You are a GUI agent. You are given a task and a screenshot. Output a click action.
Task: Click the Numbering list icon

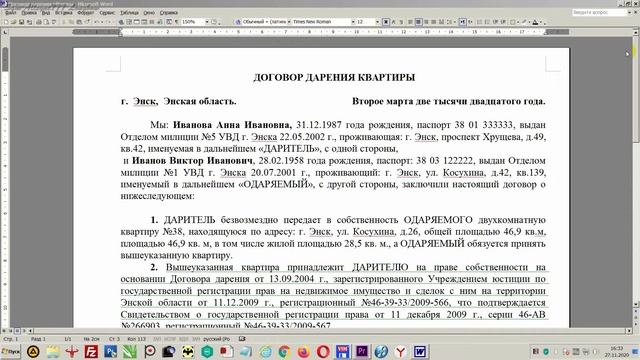[480, 22]
